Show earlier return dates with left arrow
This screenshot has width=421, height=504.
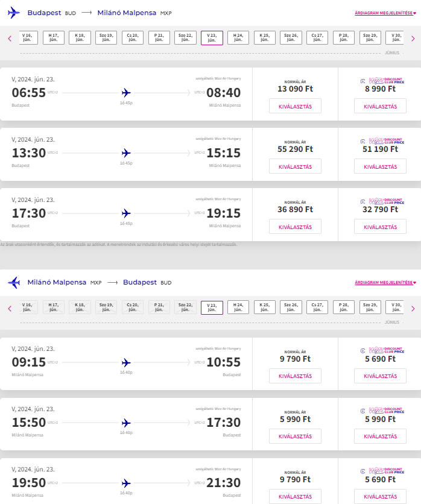pos(10,308)
